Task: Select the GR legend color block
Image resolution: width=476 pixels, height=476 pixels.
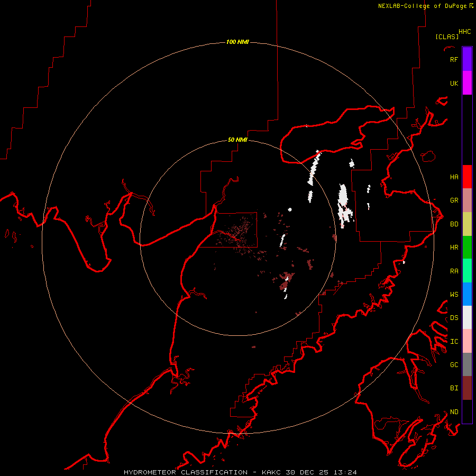Action: pos(467,200)
